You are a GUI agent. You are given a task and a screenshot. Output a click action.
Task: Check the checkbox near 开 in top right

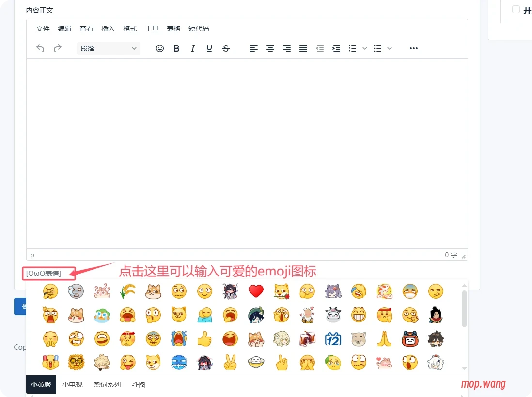point(516,9)
